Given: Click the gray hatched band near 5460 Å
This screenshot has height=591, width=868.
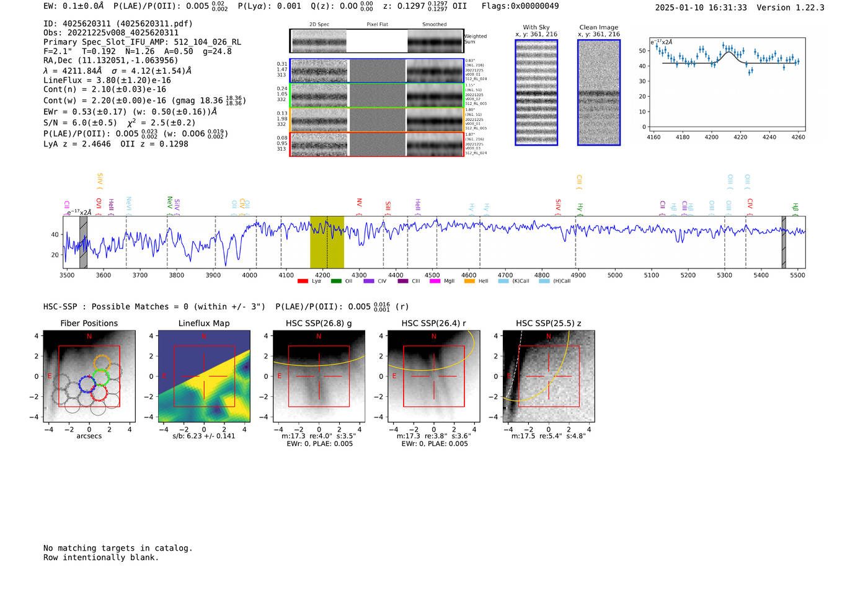Looking at the screenshot, I should (x=784, y=242).
